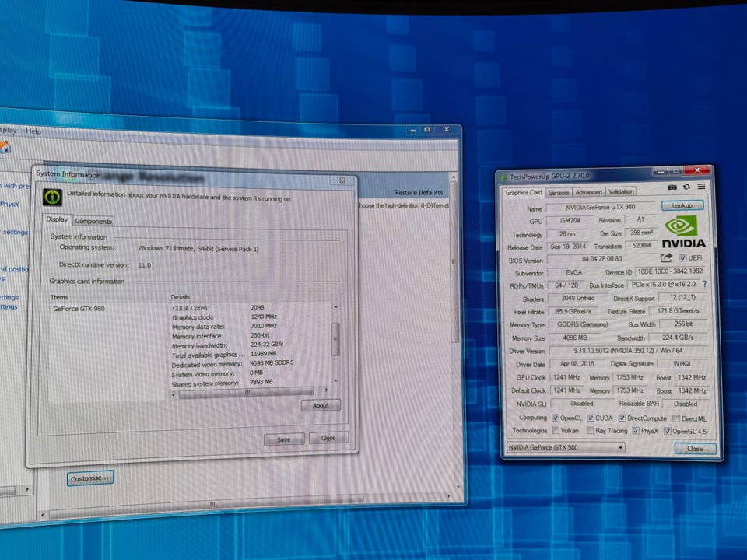Click the green NVIDIA System Information icon

pyautogui.click(x=52, y=197)
